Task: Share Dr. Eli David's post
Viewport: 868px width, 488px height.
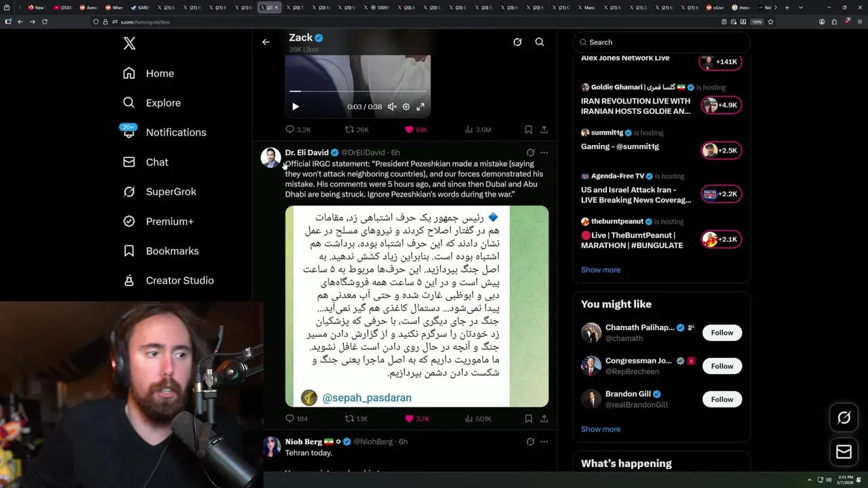Action: pos(544,419)
